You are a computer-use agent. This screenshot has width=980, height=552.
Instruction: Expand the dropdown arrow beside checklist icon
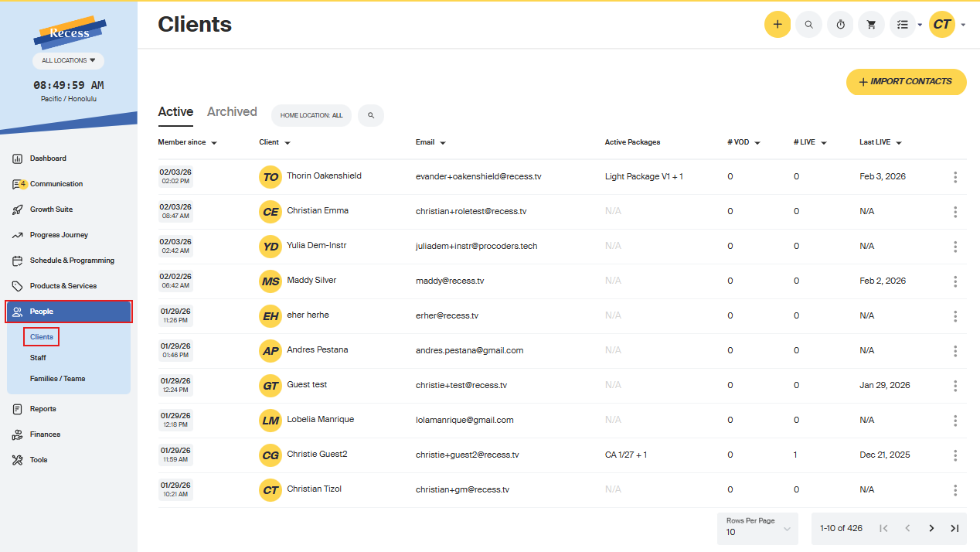[920, 25]
